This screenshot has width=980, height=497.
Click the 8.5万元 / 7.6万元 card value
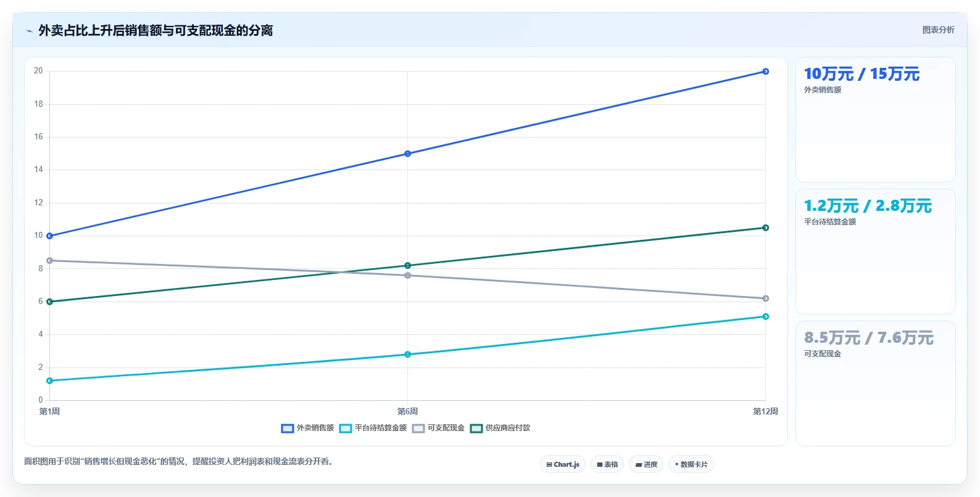tap(868, 338)
